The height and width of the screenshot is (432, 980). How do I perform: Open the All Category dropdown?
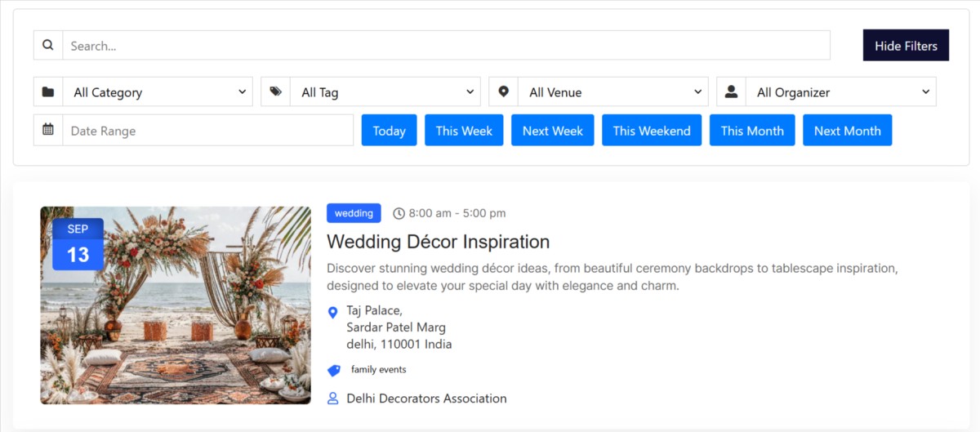tap(158, 92)
